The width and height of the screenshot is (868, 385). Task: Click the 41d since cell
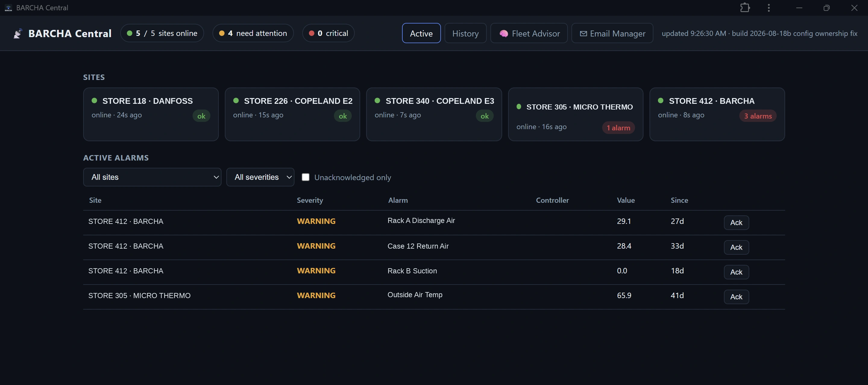[677, 295]
